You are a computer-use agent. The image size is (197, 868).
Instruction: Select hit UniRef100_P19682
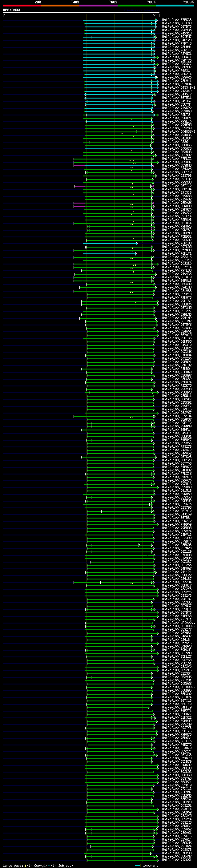coord(177,200)
